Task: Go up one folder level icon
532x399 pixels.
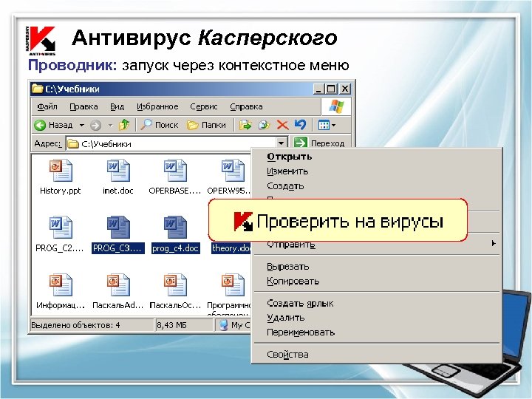Action: [x=124, y=125]
